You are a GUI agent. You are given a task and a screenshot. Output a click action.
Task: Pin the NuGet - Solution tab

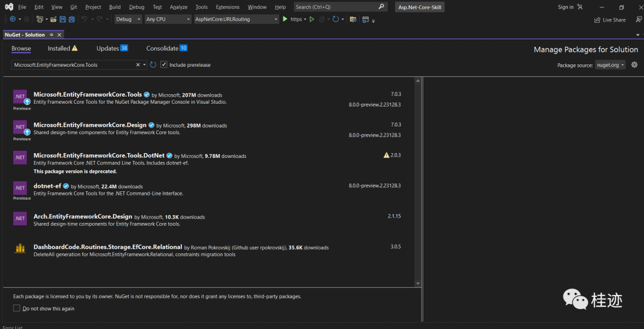(52, 35)
